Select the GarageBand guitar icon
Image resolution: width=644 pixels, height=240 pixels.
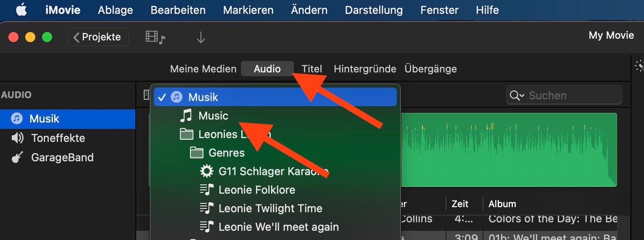[x=17, y=158]
